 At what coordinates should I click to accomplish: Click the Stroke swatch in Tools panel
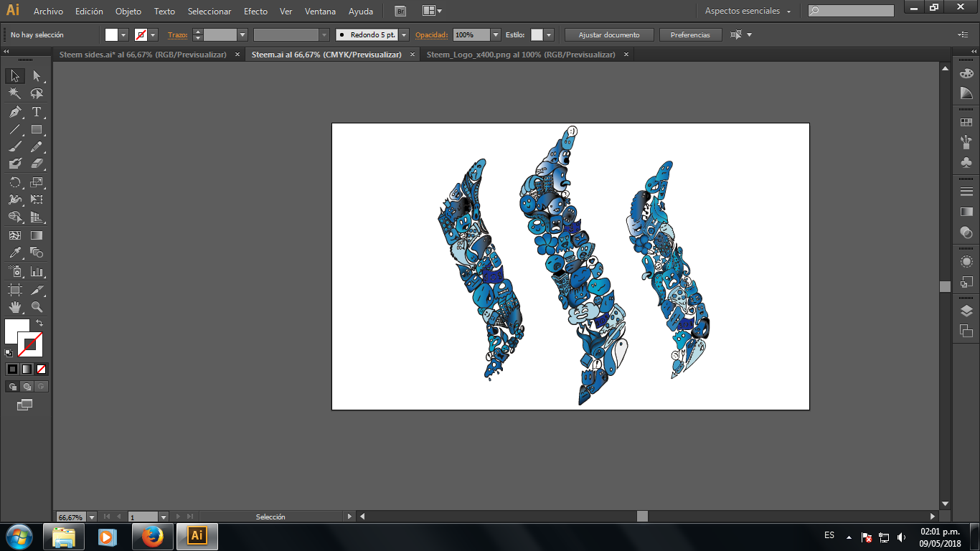click(30, 344)
